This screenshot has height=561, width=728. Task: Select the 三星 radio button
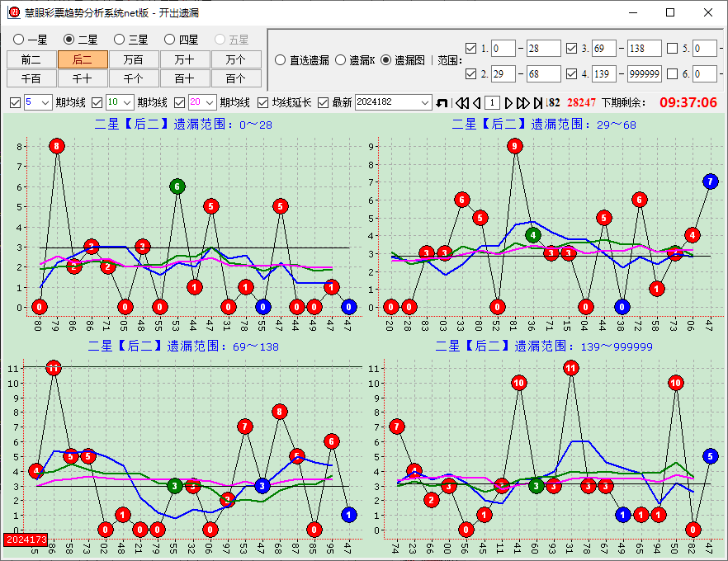(119, 40)
